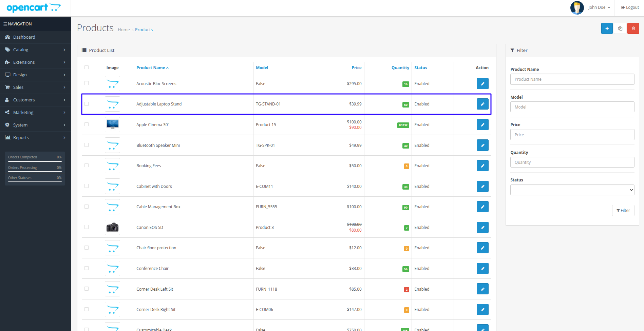This screenshot has height=331, width=644.
Task: Open the Status filter dropdown
Action: click(572, 190)
